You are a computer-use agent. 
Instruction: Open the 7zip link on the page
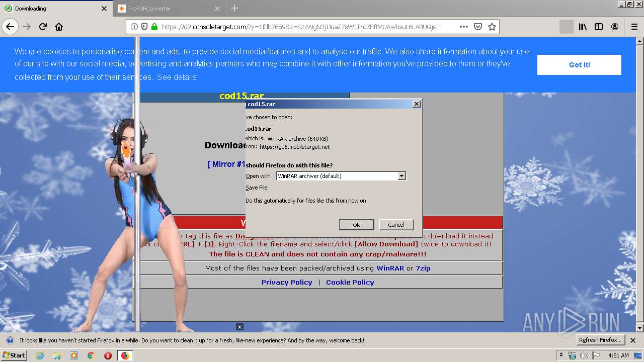coord(423,268)
